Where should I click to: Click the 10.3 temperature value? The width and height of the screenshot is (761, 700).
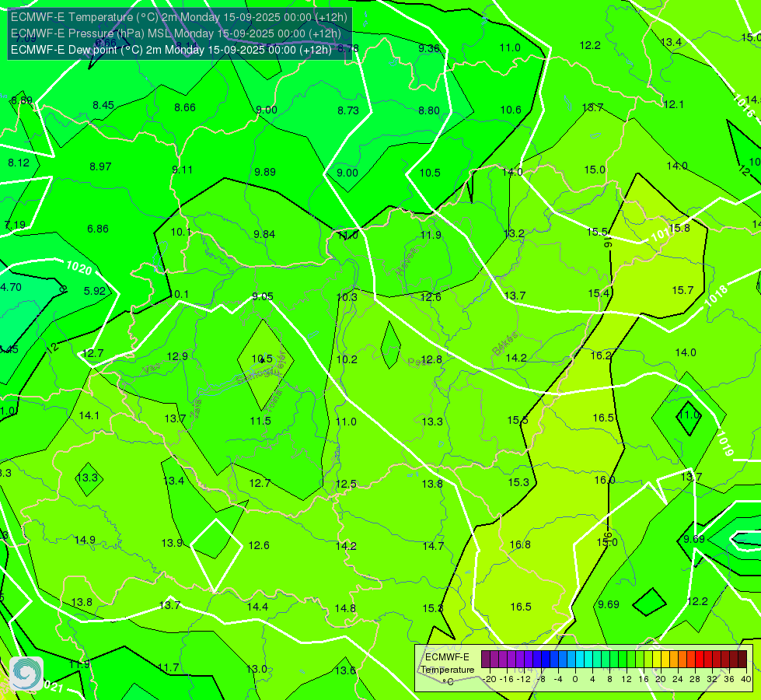tap(347, 297)
